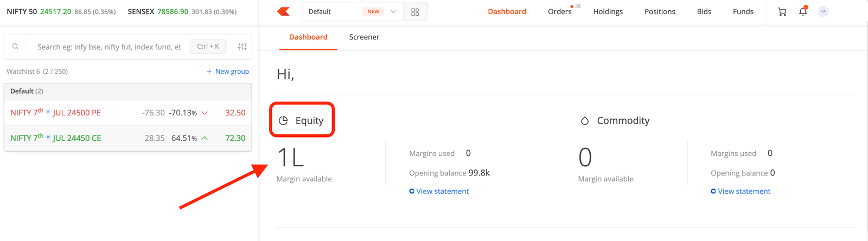
Task: Open notifications bell icon
Action: click(803, 11)
